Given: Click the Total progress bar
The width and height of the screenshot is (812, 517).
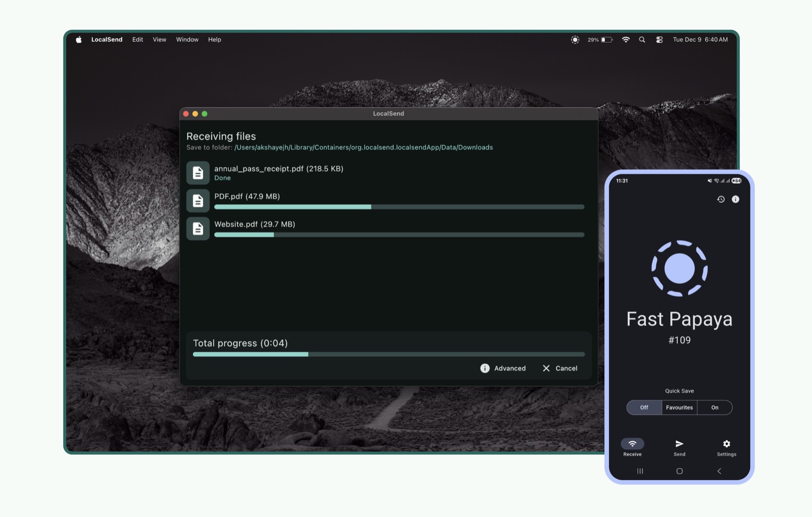Looking at the screenshot, I should [389, 354].
